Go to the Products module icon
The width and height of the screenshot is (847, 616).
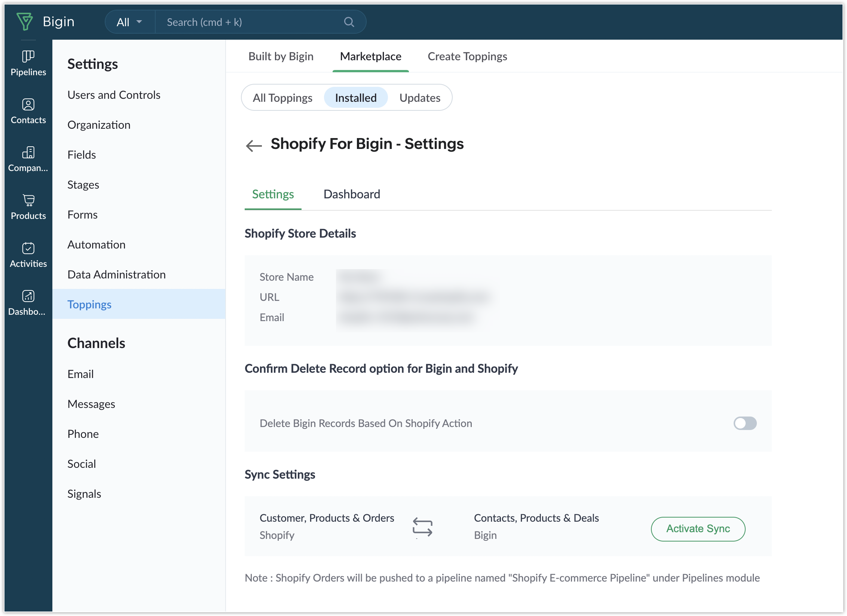28,200
